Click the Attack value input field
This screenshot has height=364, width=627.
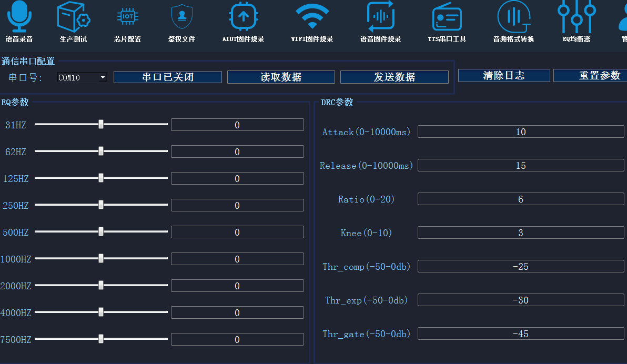pyautogui.click(x=520, y=132)
